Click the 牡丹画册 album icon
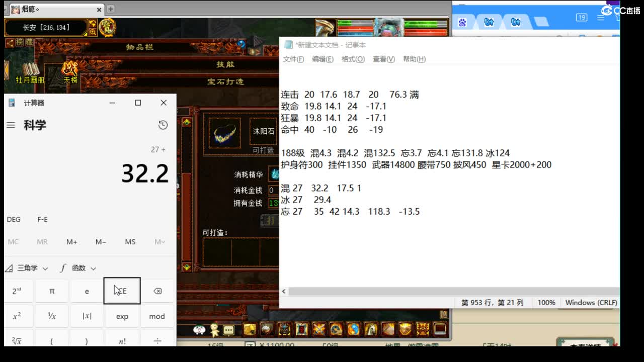The height and width of the screenshot is (362, 644). pyautogui.click(x=30, y=72)
